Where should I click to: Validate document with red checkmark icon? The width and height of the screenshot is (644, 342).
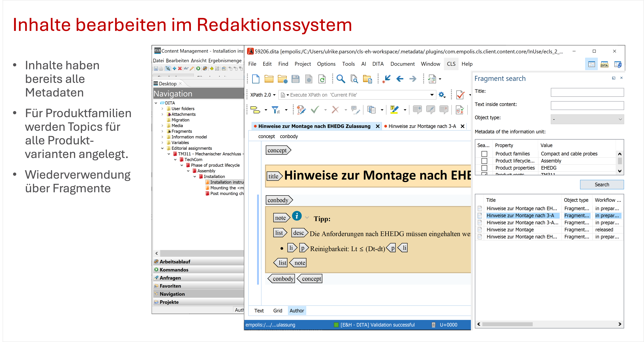coord(460,95)
